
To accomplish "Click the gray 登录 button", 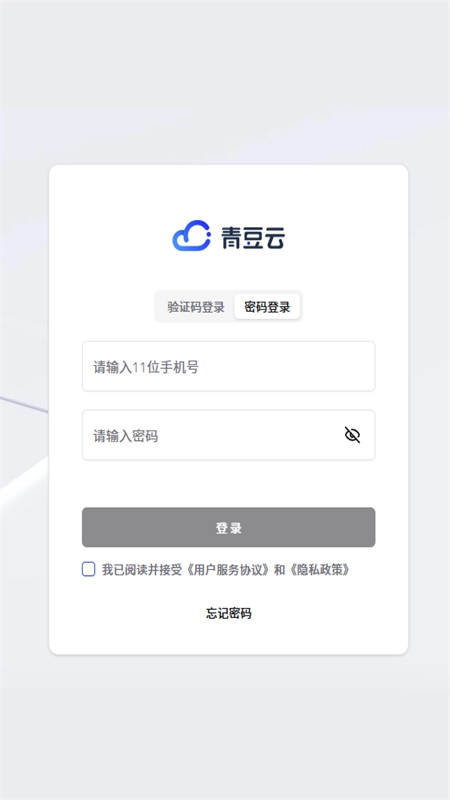I will click(229, 527).
